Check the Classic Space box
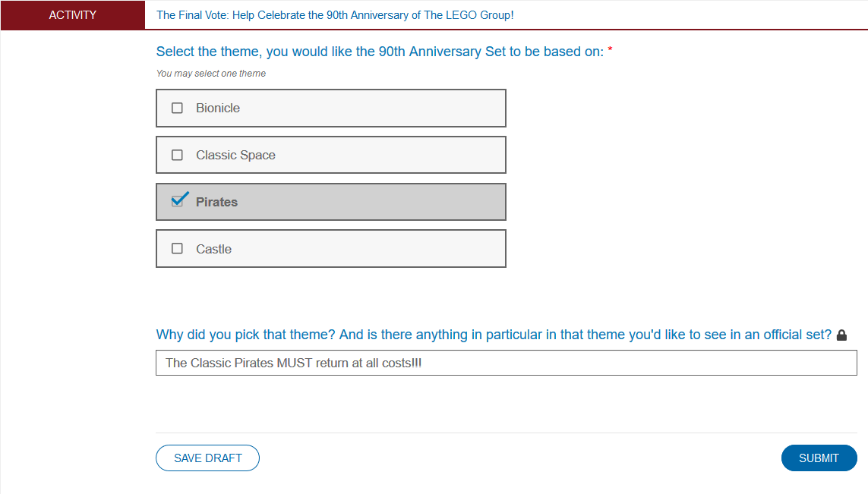The width and height of the screenshot is (868, 494). pos(178,156)
